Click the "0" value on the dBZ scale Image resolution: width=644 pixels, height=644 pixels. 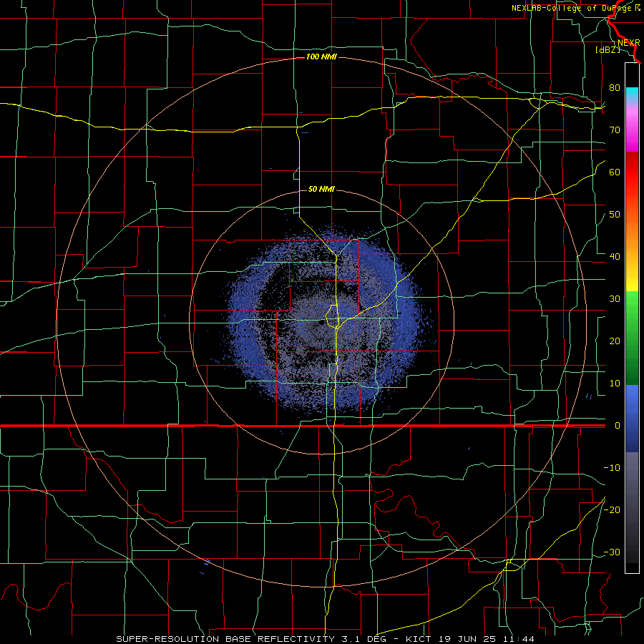617,426
